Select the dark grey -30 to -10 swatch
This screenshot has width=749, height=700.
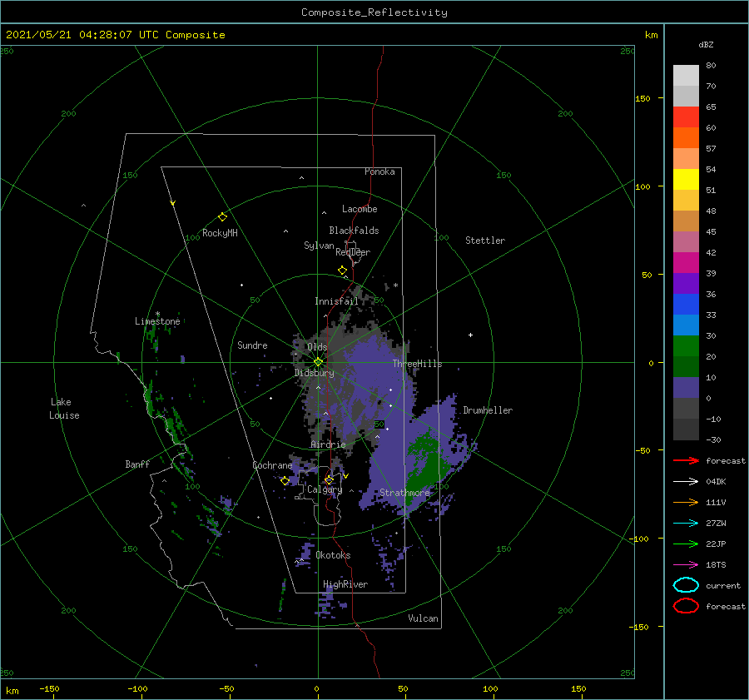(x=686, y=429)
